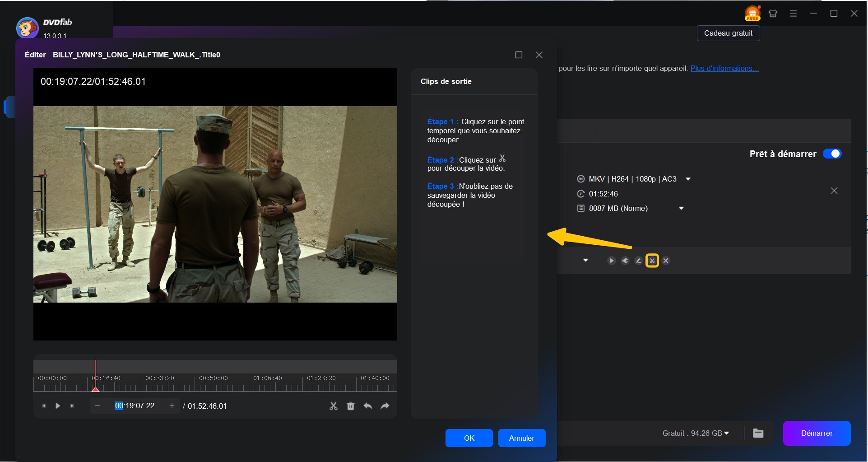This screenshot has height=462, width=868.
Task: Increase the current time with plus button
Action: (x=172, y=406)
